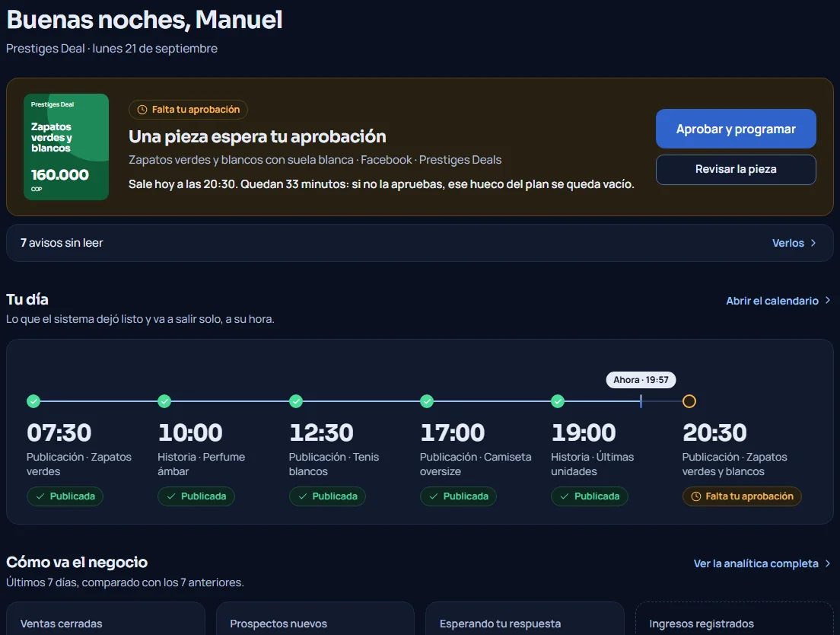840x635 pixels.
Task: Click the 10:00 time heading
Action: tap(190, 433)
